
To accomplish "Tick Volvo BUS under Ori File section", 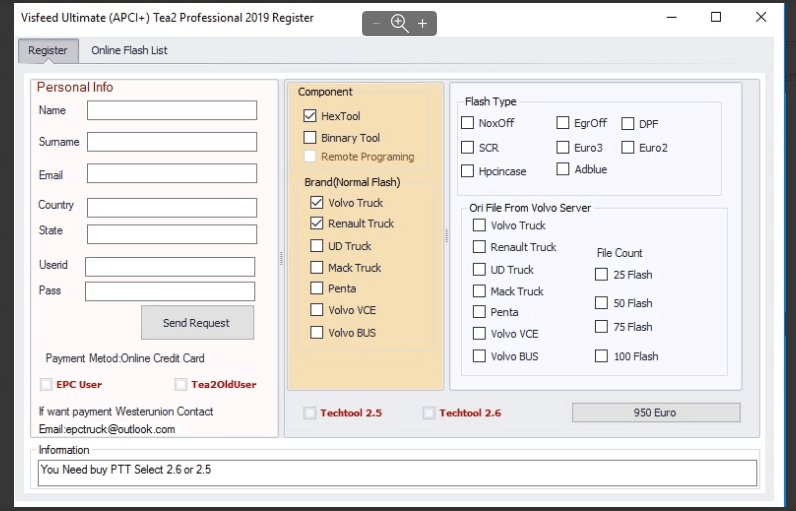I will [480, 356].
